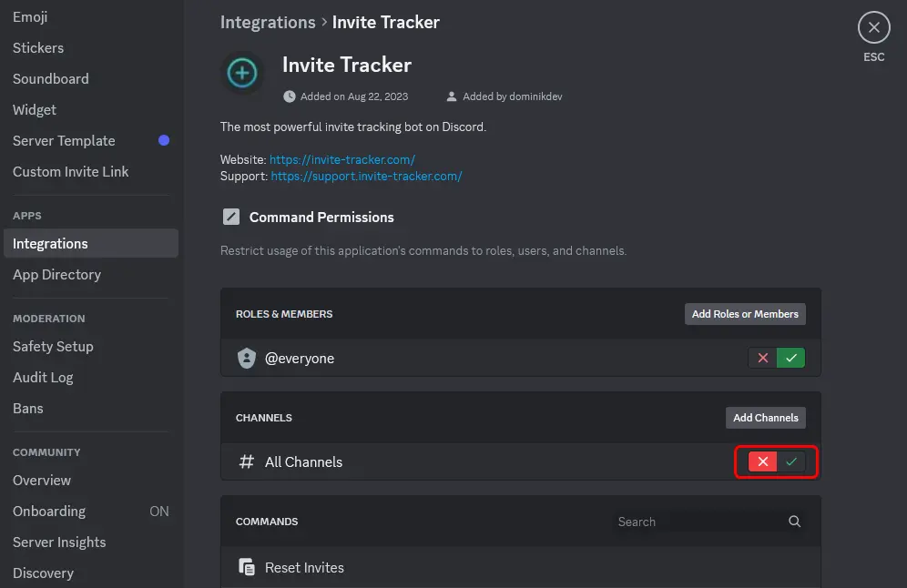
Task: Click the blue dot beside Server Template
Action: coord(164,140)
